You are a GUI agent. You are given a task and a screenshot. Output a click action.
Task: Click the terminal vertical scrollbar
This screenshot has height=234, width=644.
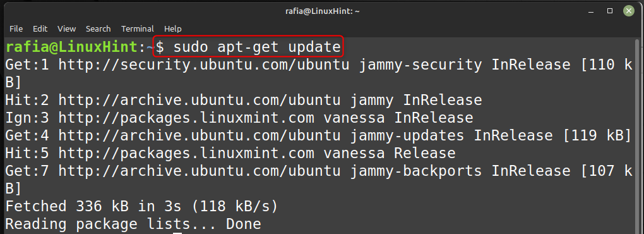click(x=638, y=136)
